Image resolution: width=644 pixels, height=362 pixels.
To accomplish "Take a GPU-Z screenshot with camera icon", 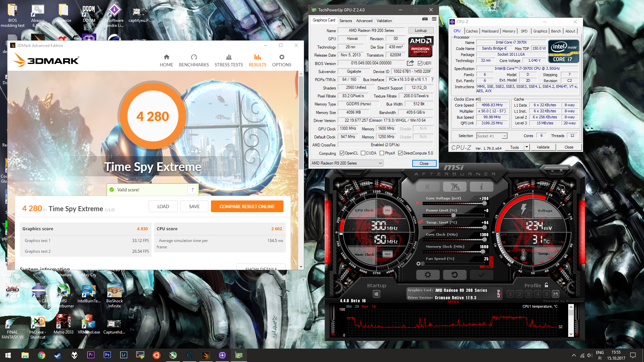I will tap(425, 19).
